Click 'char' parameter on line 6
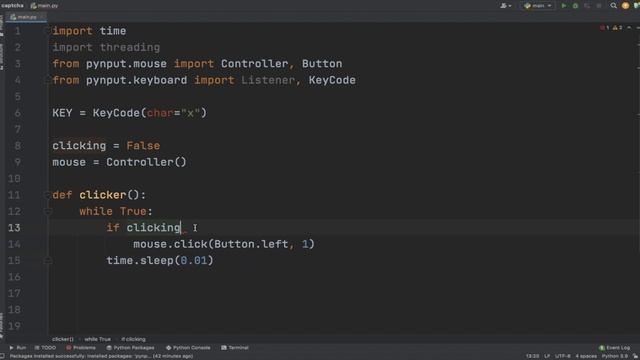The width and height of the screenshot is (640, 360). [x=160, y=113]
